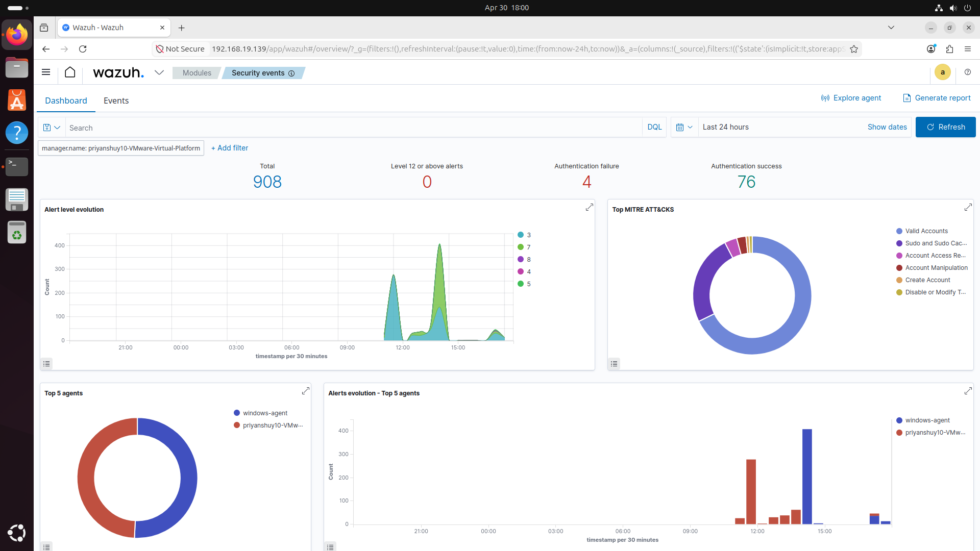Open the Firefox extensions icon
The width and height of the screenshot is (980, 551).
pyautogui.click(x=949, y=49)
